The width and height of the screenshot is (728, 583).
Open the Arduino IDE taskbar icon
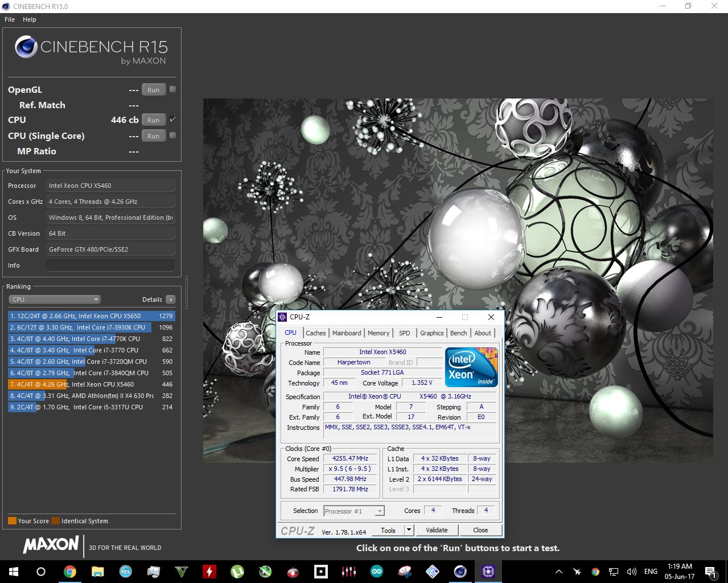click(376, 572)
